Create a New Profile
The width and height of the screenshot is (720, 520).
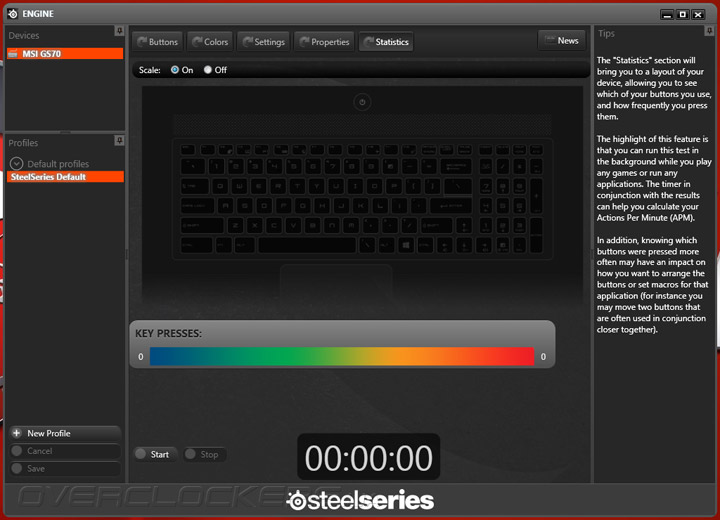coord(65,433)
